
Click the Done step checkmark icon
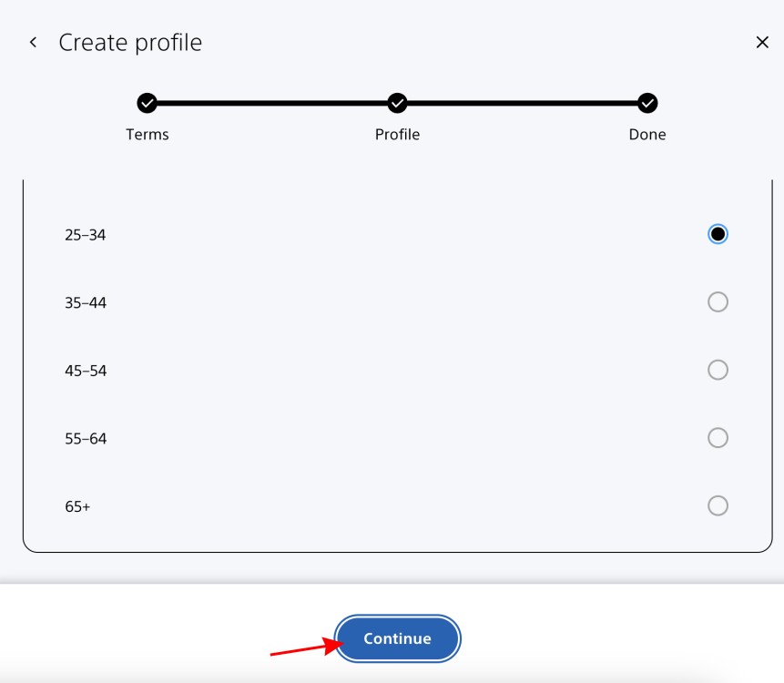point(647,104)
